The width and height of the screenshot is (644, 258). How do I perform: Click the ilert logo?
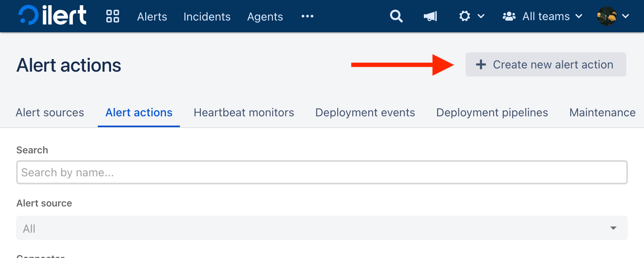52,16
